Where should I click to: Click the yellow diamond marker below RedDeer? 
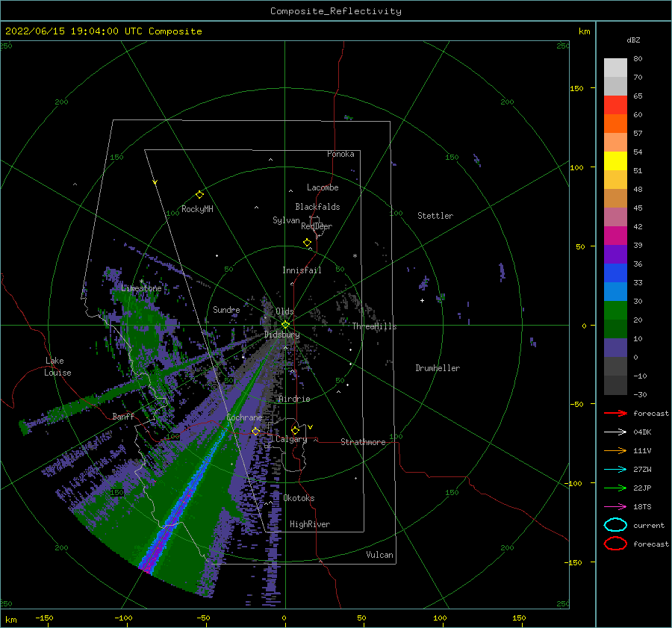(x=307, y=243)
